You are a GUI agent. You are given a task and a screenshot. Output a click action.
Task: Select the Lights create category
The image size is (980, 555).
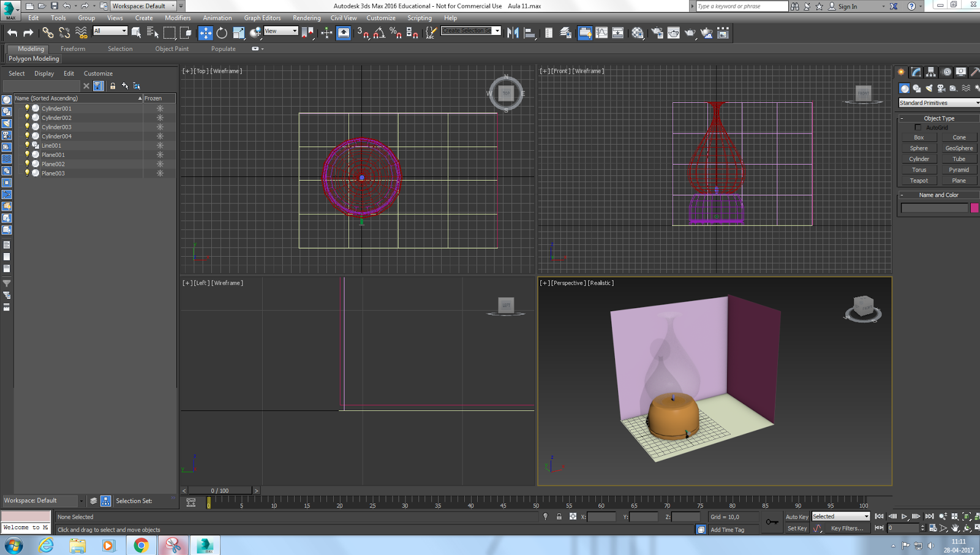point(929,88)
